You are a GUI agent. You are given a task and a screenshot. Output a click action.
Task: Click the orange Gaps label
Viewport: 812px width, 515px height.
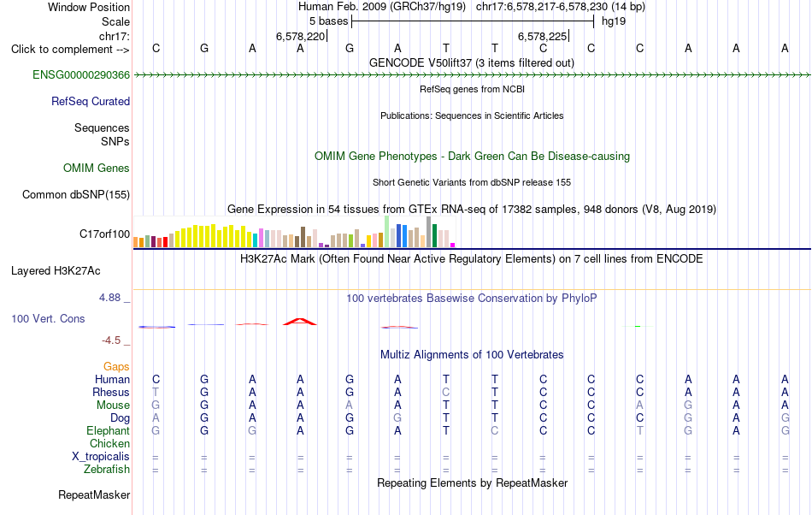116,367
